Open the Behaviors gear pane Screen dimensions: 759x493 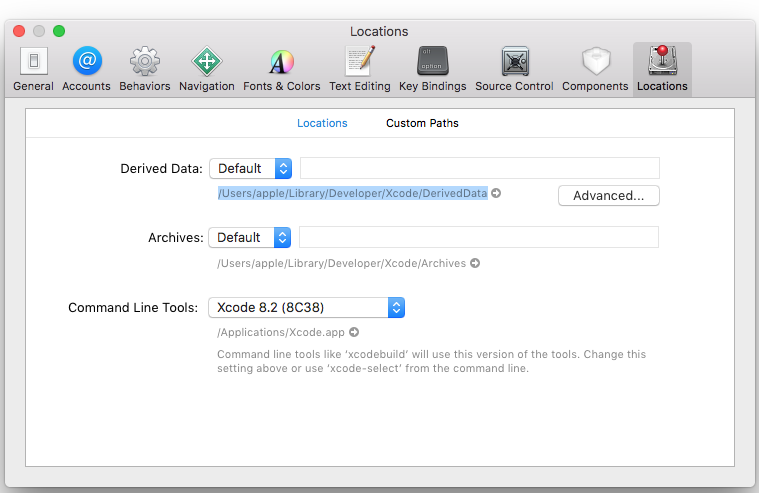[145, 69]
